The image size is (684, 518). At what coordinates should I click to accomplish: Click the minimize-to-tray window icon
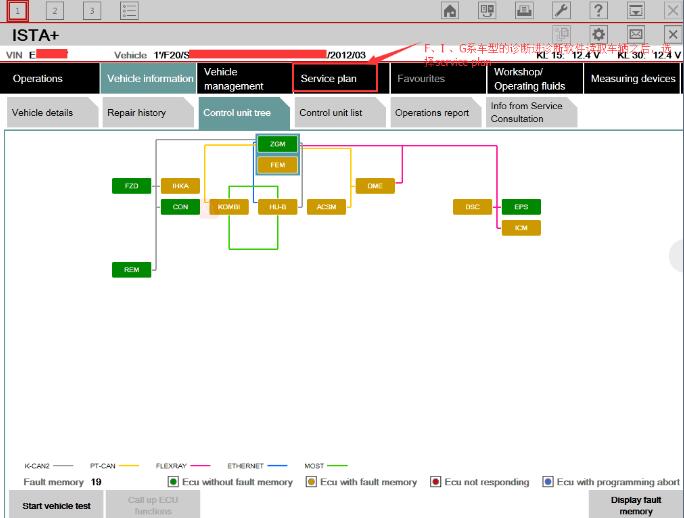(x=636, y=10)
